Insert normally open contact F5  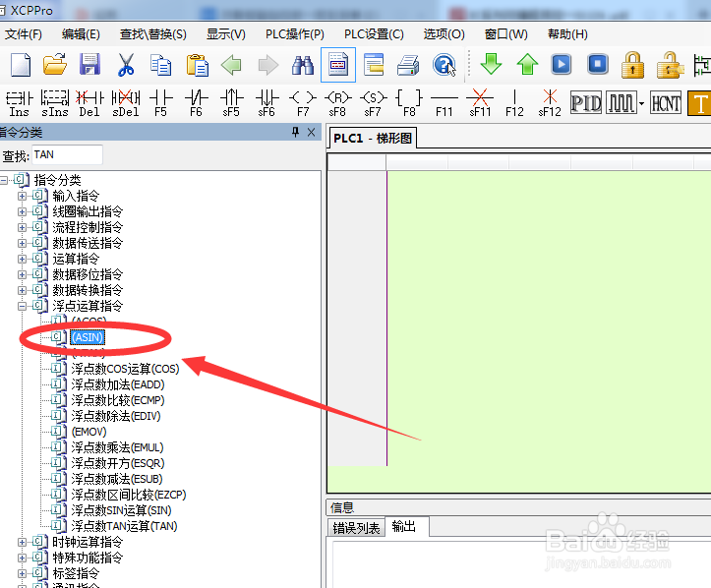tap(161, 103)
